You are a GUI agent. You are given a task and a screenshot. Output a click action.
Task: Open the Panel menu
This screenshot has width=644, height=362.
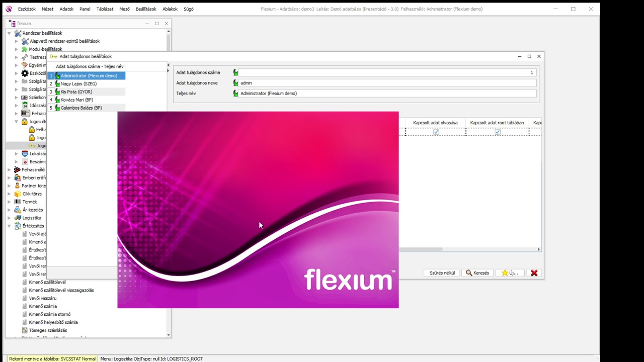[x=85, y=9]
